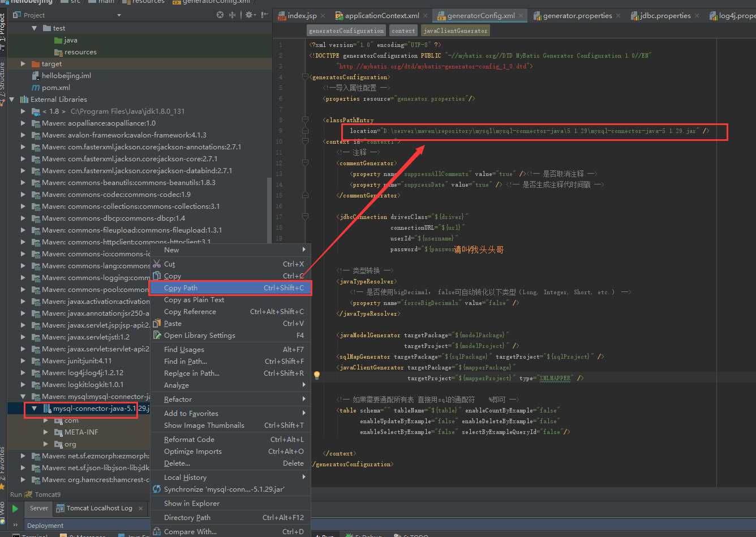This screenshot has height=537, width=756.
Task: Click the Paste clipboard icon in context menu
Action: click(157, 323)
